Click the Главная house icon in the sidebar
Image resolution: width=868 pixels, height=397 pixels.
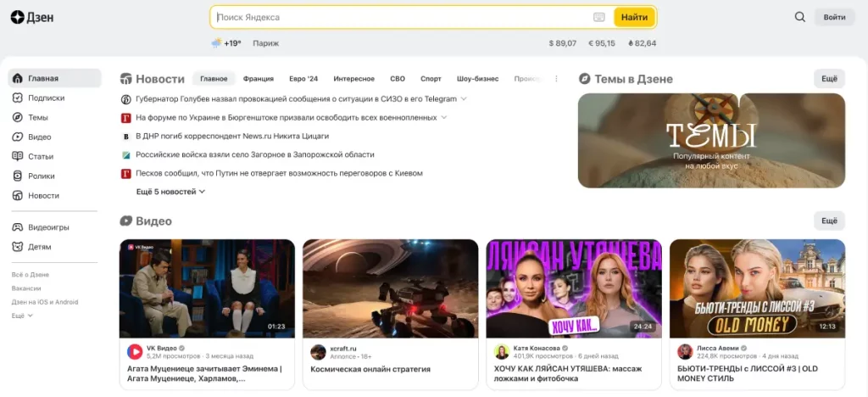(x=18, y=78)
